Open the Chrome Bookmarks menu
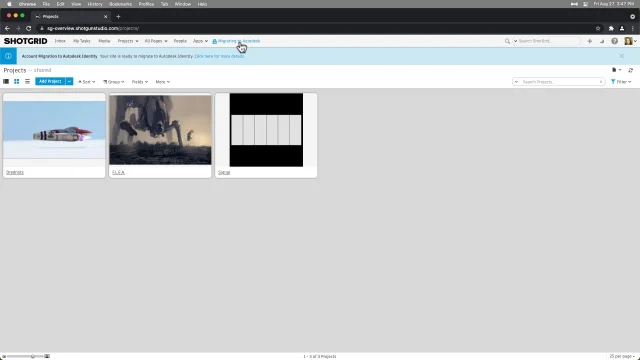Viewport: 640px width, 360px height. pos(120,4)
